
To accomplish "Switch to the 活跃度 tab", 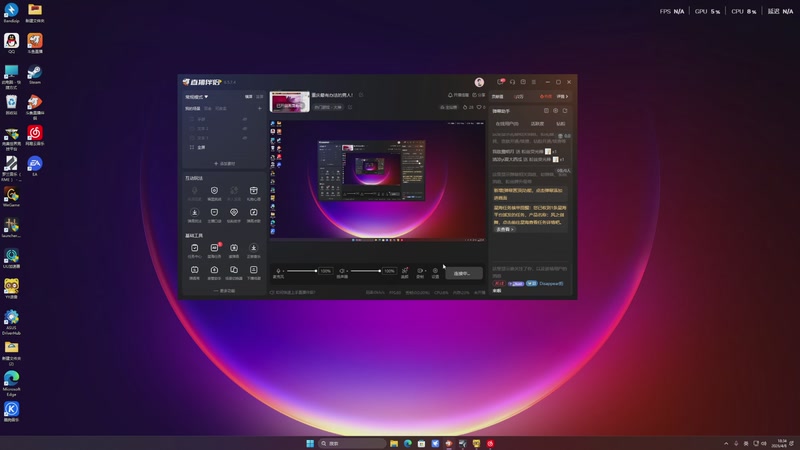I will [x=537, y=123].
